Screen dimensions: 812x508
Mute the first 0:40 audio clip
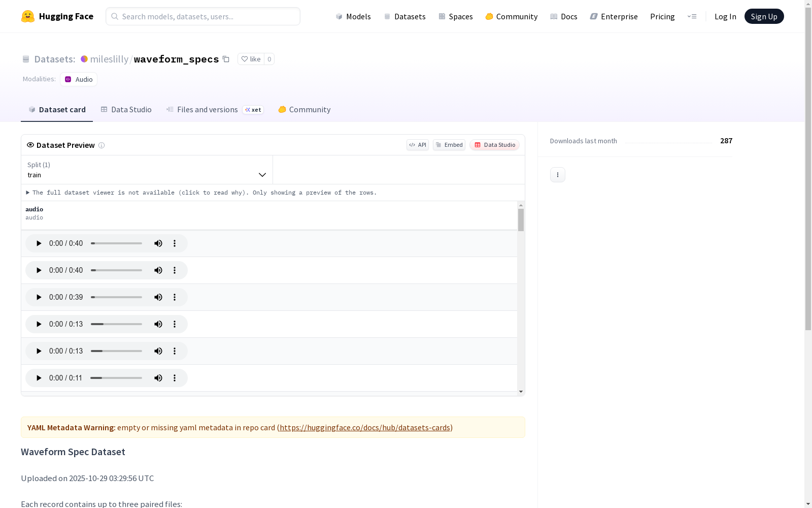(158, 243)
